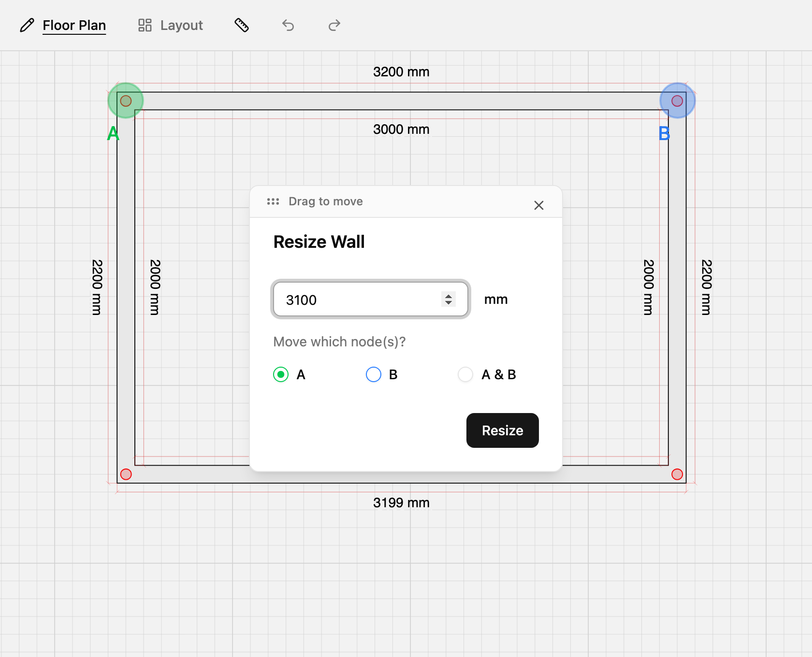
Task: Select radio option A
Action: pyautogui.click(x=281, y=374)
